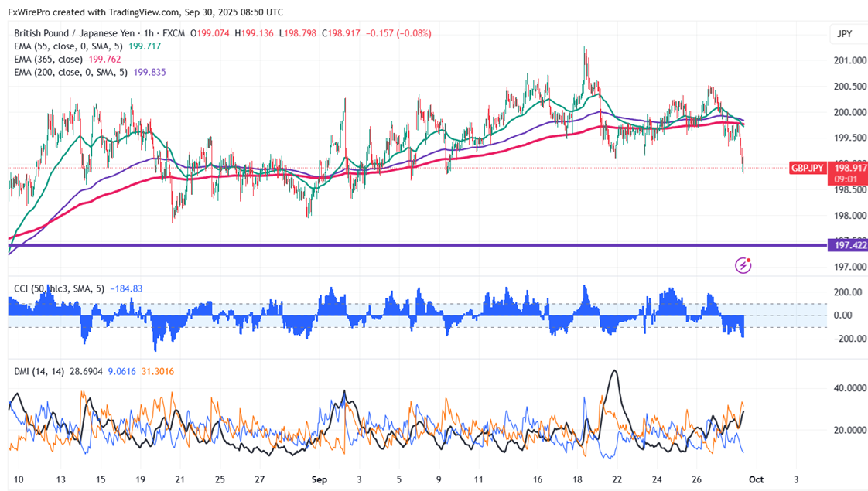Click the open price O199.074
The image size is (868, 491).
[210, 33]
